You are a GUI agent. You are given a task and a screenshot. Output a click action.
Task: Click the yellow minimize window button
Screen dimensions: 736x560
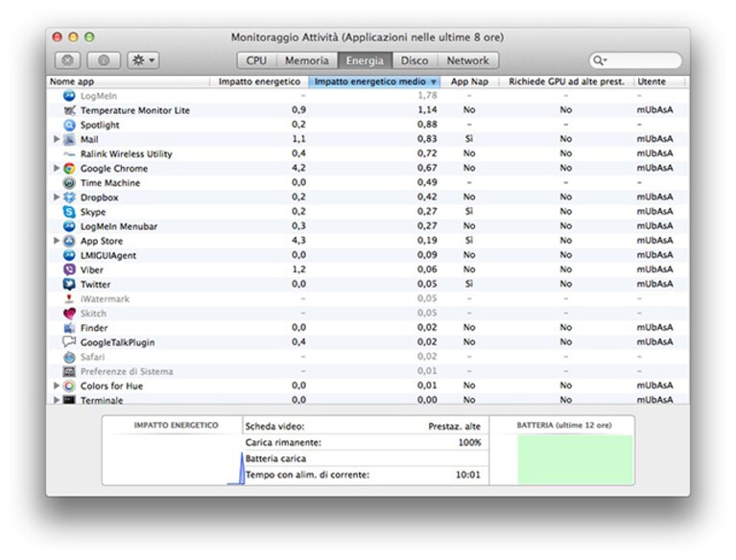pos(73,37)
